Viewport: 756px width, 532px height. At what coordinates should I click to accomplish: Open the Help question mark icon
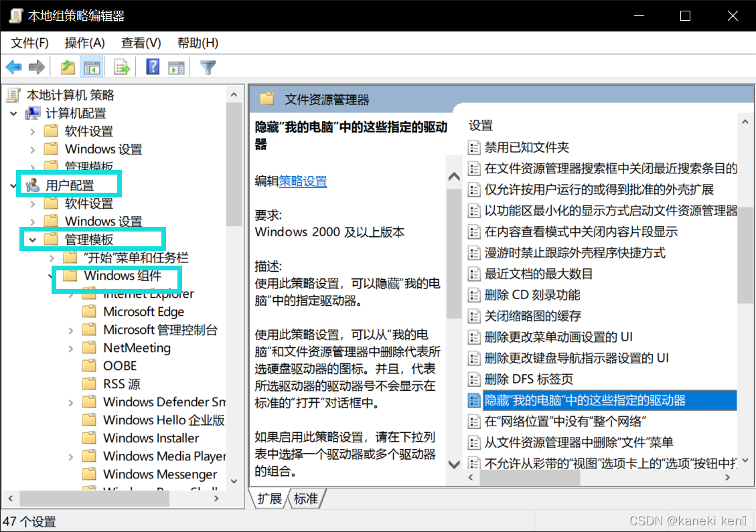(153, 67)
